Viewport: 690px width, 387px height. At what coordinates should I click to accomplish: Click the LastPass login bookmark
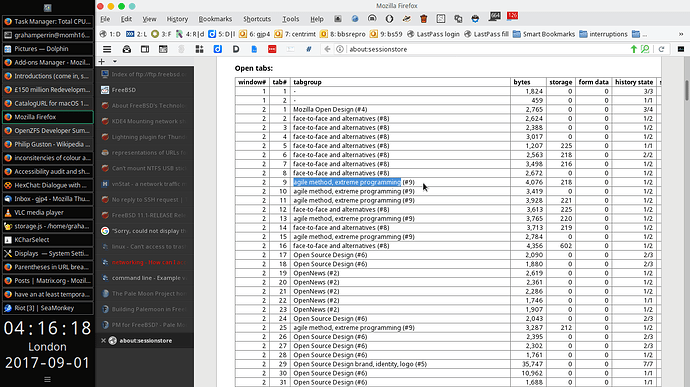pyautogui.click(x=433, y=34)
